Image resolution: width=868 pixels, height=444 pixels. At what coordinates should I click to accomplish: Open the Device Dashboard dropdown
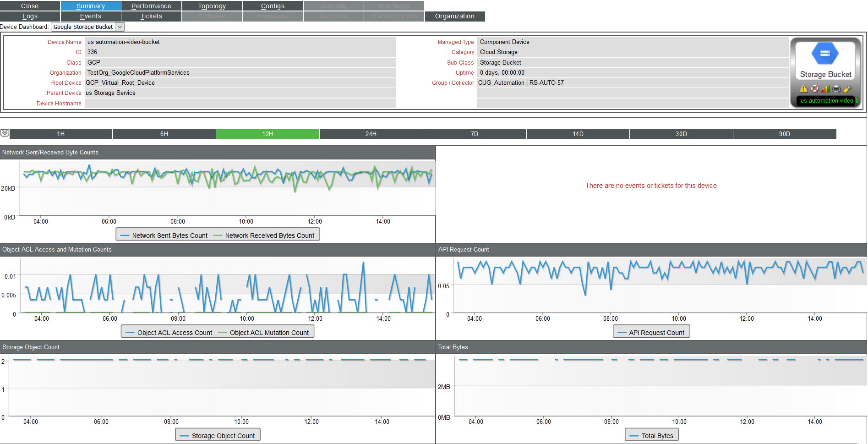pyautogui.click(x=120, y=27)
